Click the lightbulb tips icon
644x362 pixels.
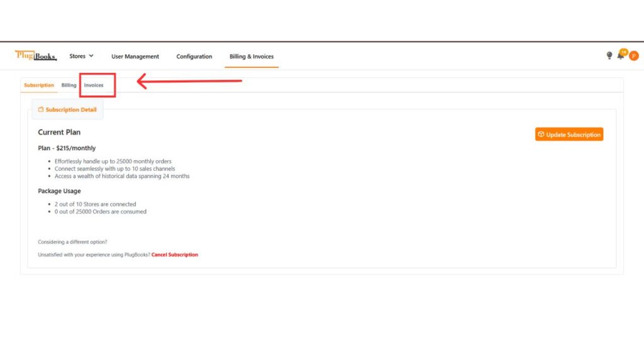(609, 56)
